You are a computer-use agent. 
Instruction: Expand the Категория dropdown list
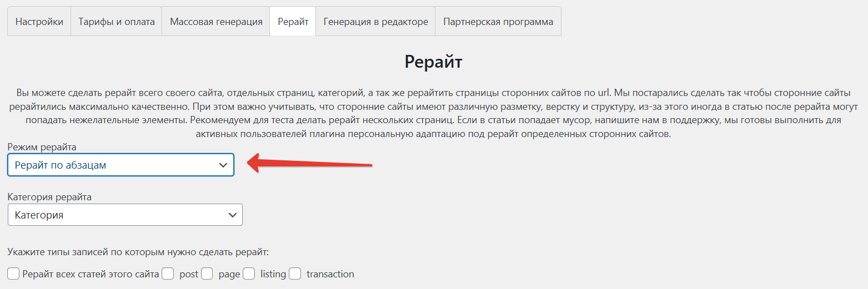[x=117, y=215]
